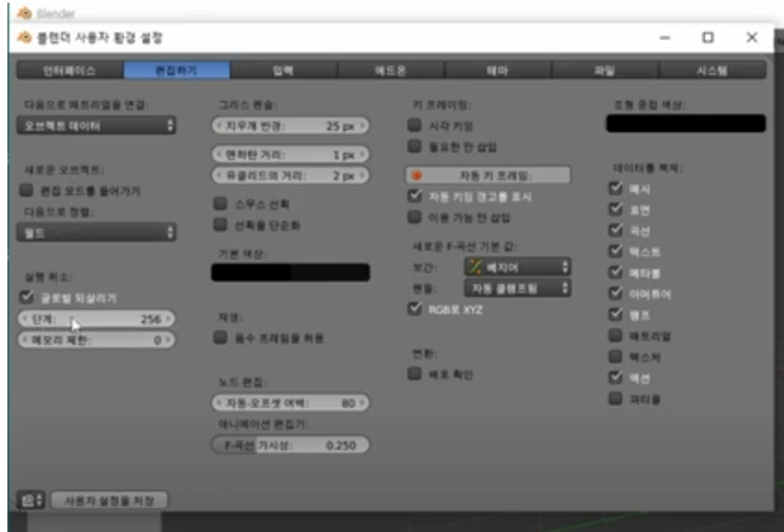Go to the 애드온 tab
784x532 pixels.
coord(391,70)
